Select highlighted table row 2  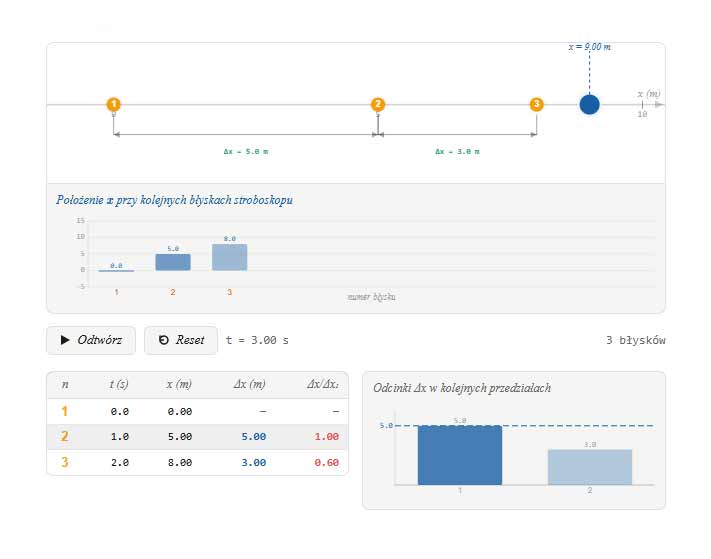pyautogui.click(x=198, y=437)
